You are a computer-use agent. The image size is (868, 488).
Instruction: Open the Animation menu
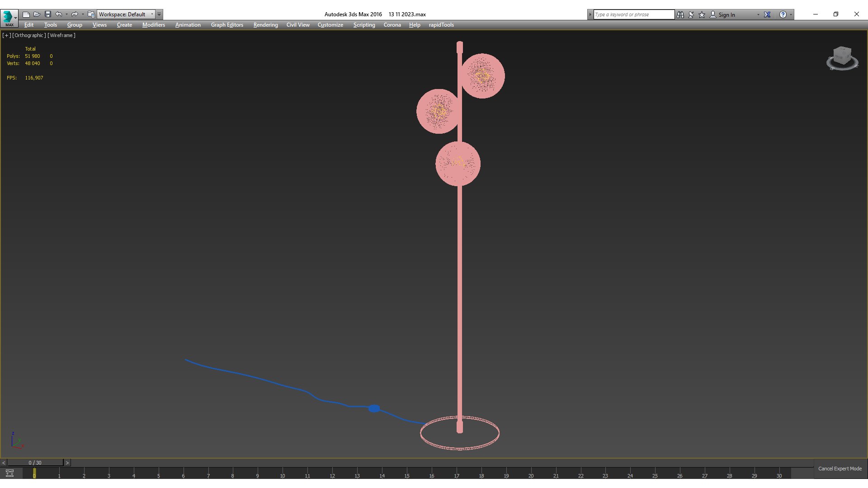coord(188,25)
